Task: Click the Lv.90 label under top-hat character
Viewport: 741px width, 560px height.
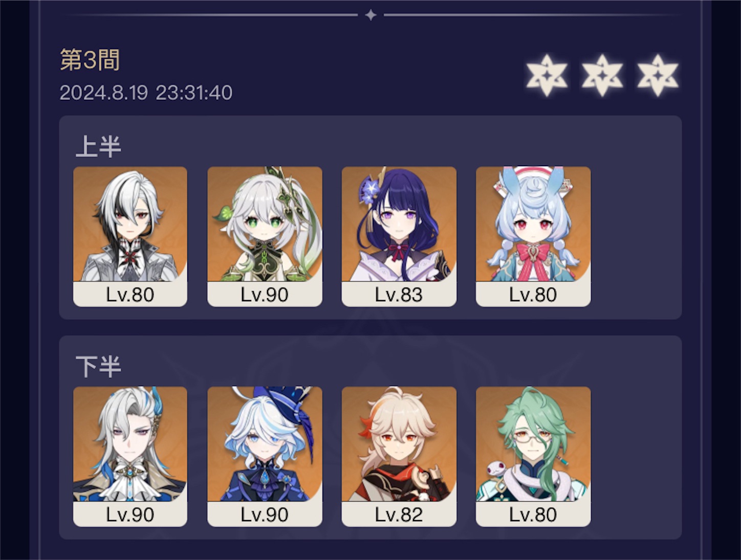Action: pos(265,514)
